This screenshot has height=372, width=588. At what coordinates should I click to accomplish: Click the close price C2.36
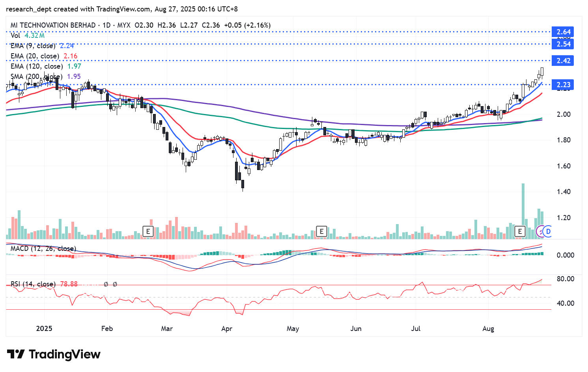pos(211,25)
